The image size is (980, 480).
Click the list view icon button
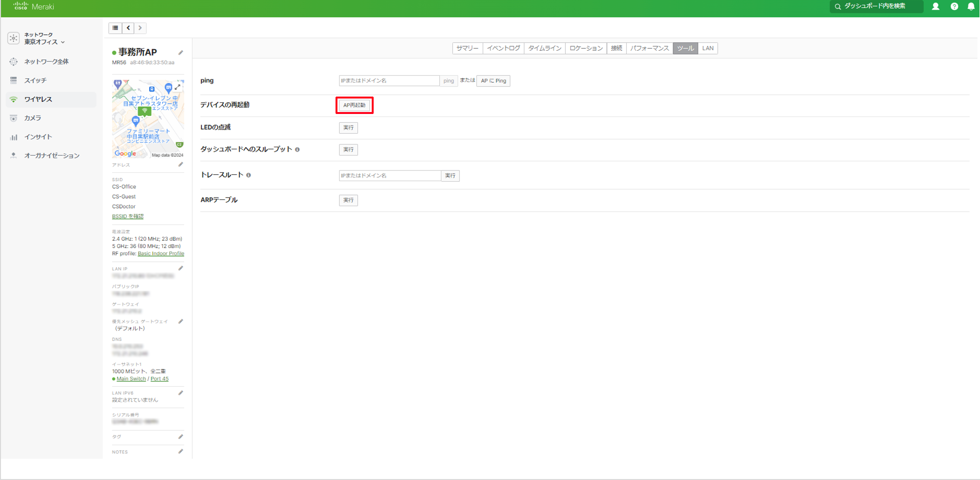click(115, 28)
